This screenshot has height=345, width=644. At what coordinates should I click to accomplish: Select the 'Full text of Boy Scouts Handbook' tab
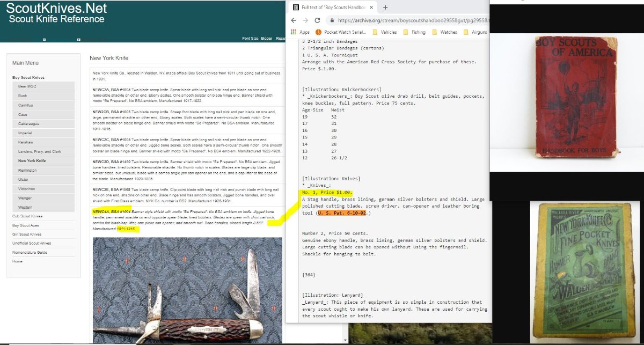pos(333,8)
